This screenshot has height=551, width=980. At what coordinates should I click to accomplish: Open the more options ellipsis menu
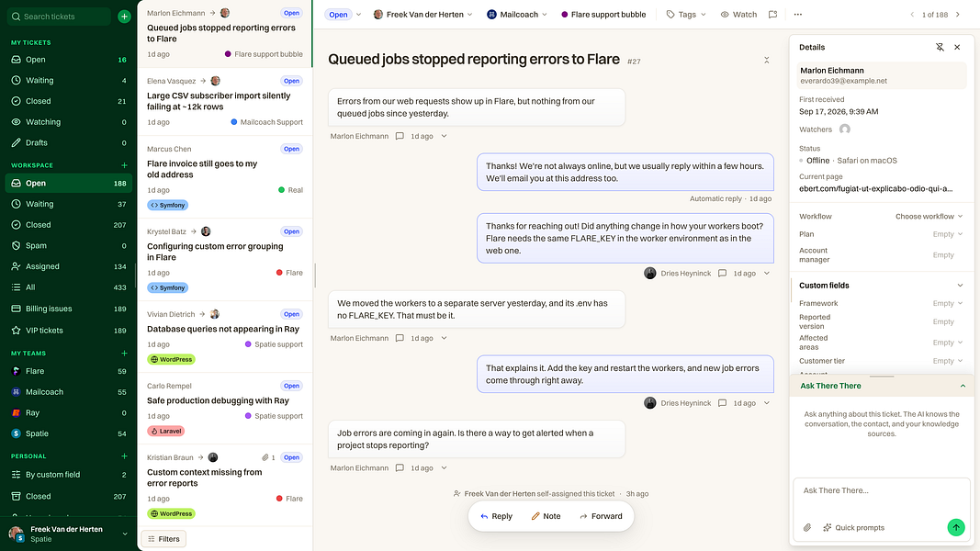click(798, 15)
